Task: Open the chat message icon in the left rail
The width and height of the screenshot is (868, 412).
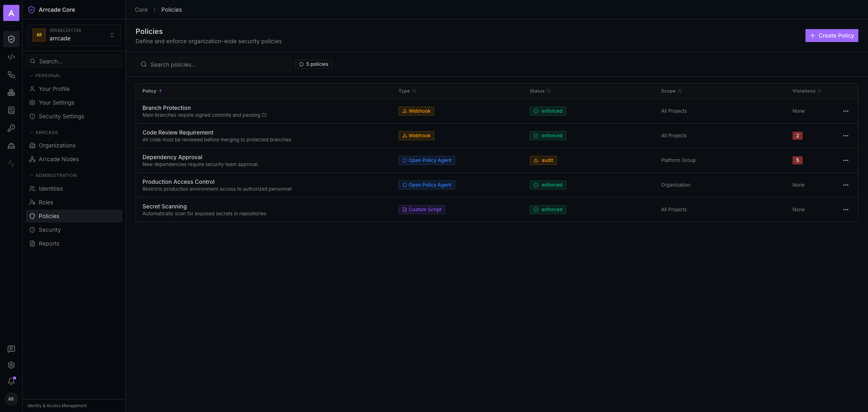Action: 11,349
